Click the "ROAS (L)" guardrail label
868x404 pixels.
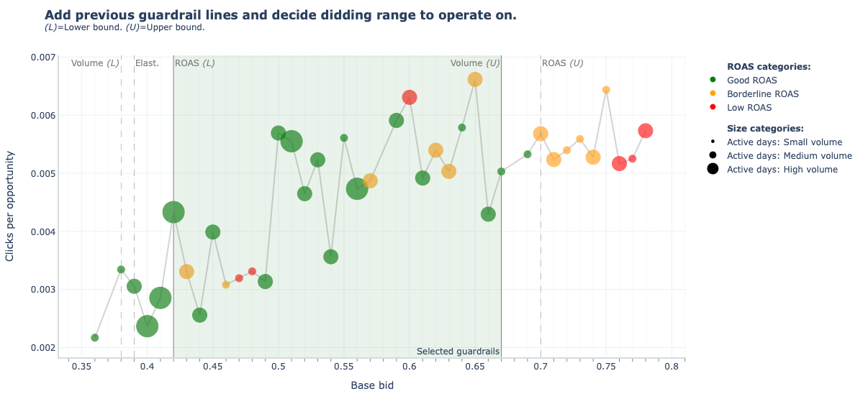[195, 63]
